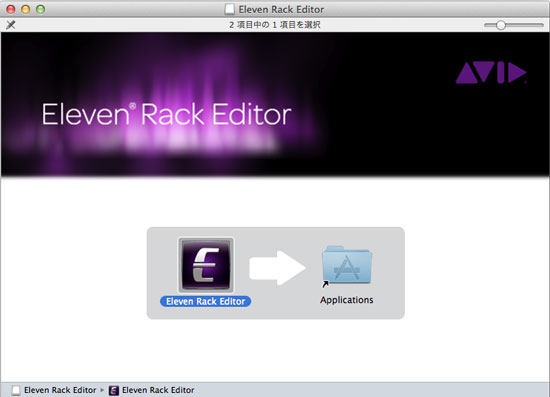Click the white install arrow graphic
The height and width of the screenshot is (397, 550).
pyautogui.click(x=277, y=268)
